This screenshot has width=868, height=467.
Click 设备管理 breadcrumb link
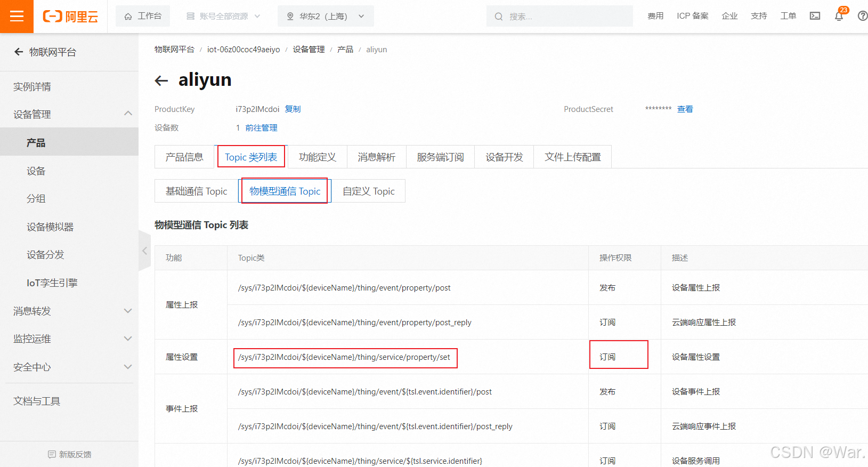309,49
